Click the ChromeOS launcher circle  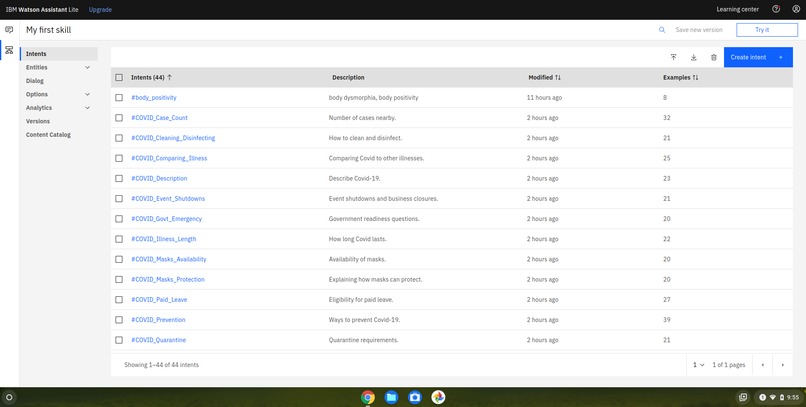click(x=9, y=397)
